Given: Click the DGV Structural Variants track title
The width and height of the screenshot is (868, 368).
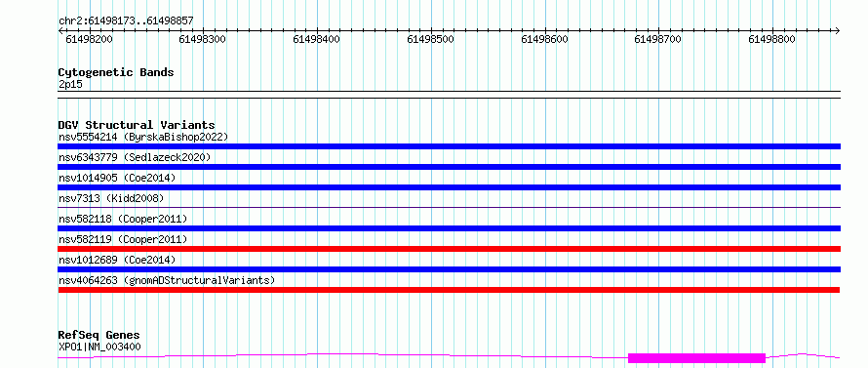Looking at the screenshot, I should click(x=137, y=125).
